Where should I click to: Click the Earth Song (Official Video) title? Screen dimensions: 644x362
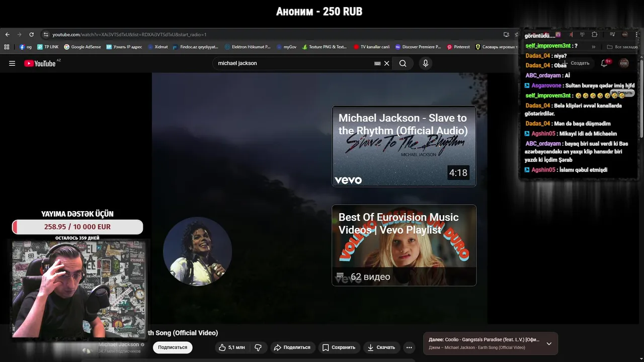[182, 333]
